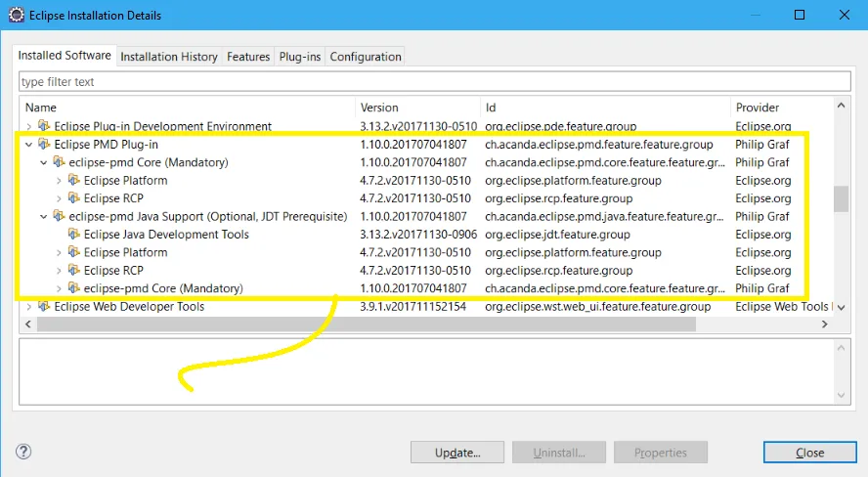
Task: Click the Uninstall... button
Action: pyautogui.click(x=559, y=453)
